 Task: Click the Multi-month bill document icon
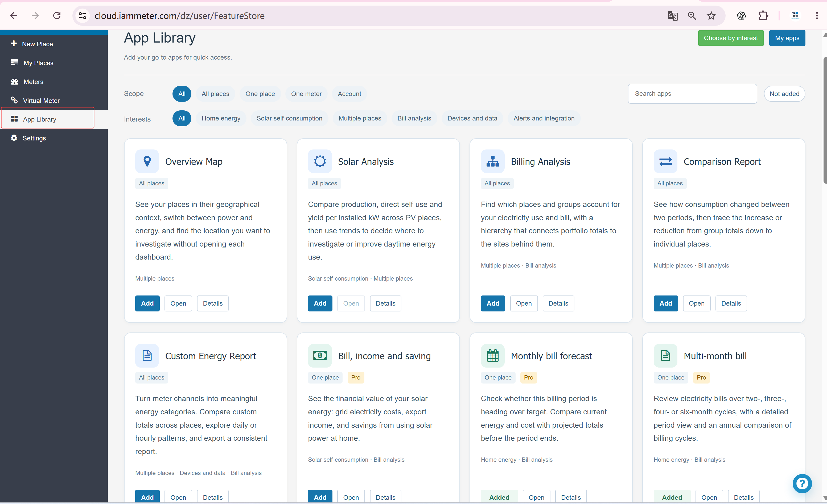[665, 355]
